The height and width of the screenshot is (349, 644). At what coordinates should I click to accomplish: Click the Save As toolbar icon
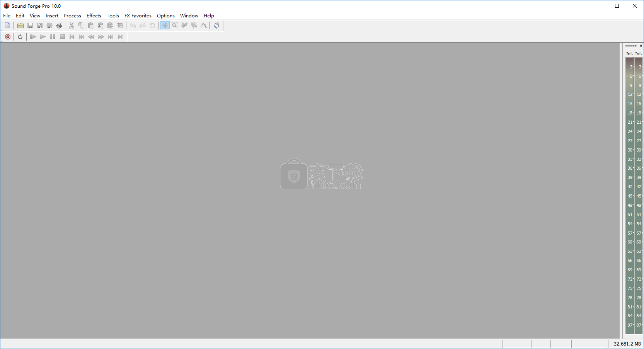click(x=40, y=26)
